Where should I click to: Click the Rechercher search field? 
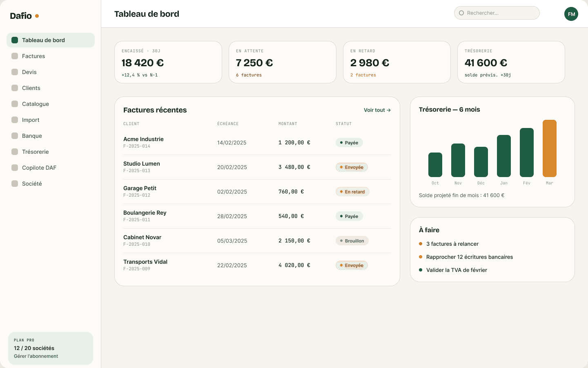(497, 13)
